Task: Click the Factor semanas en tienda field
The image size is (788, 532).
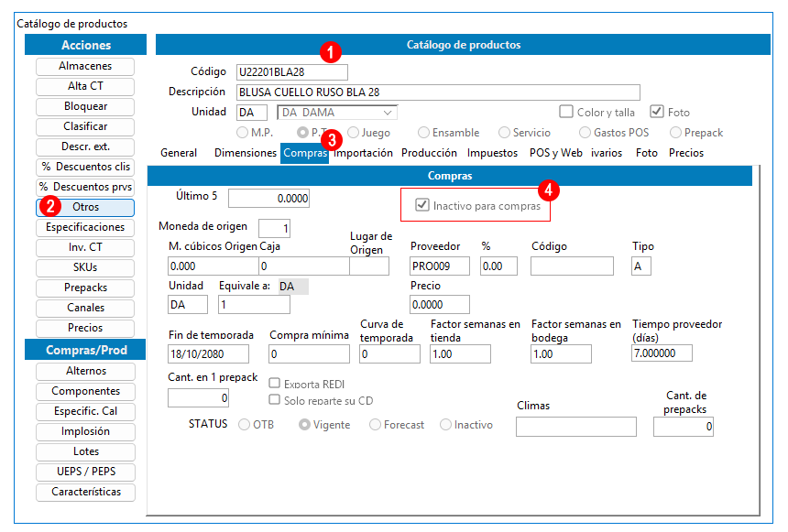Action: pyautogui.click(x=460, y=353)
